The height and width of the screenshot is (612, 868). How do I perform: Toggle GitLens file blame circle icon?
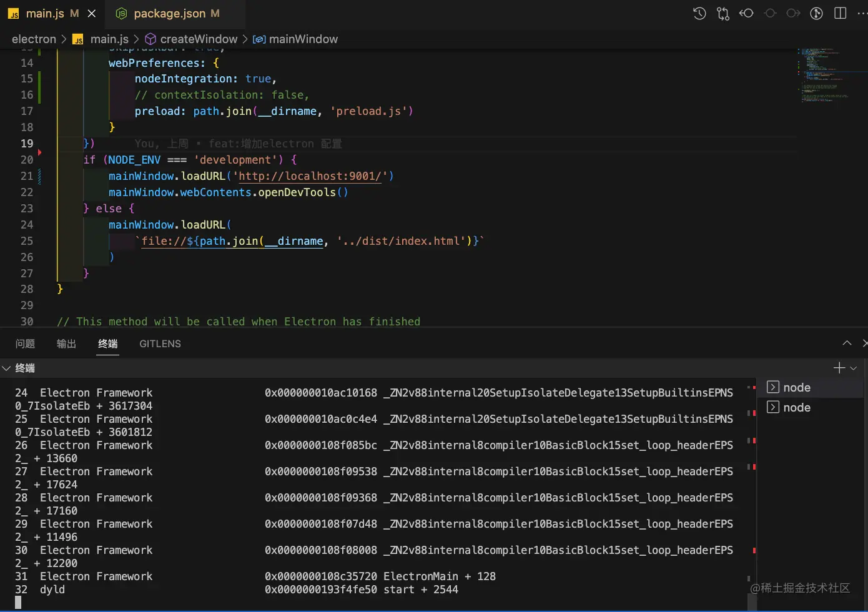(816, 13)
